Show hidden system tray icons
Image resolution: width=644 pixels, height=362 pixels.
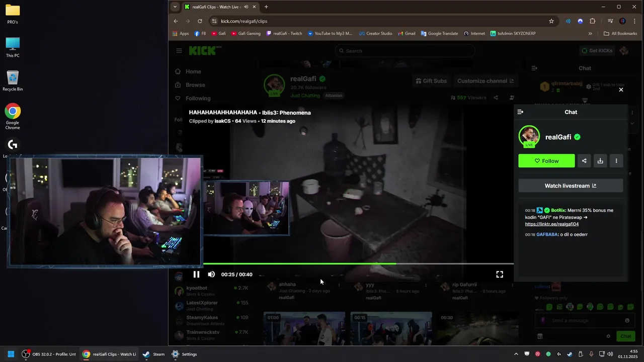coord(516,354)
